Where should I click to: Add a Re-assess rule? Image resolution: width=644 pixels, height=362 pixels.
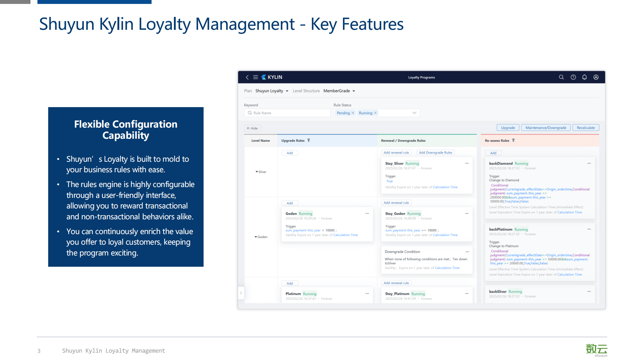493,153
